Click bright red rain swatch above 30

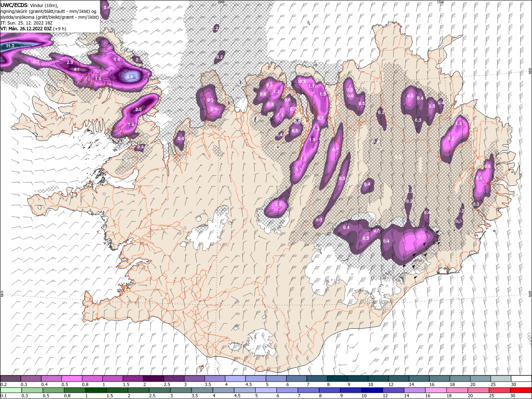point(521,390)
